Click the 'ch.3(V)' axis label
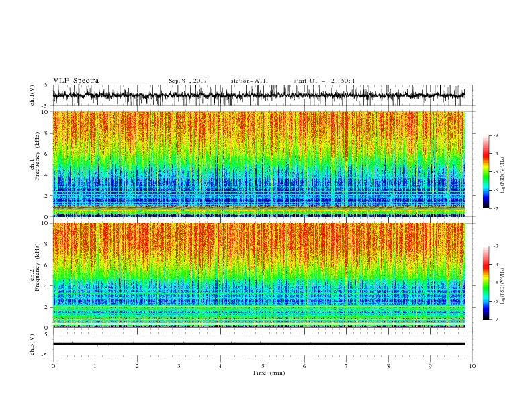This screenshot has width=532, height=411. [x=32, y=345]
